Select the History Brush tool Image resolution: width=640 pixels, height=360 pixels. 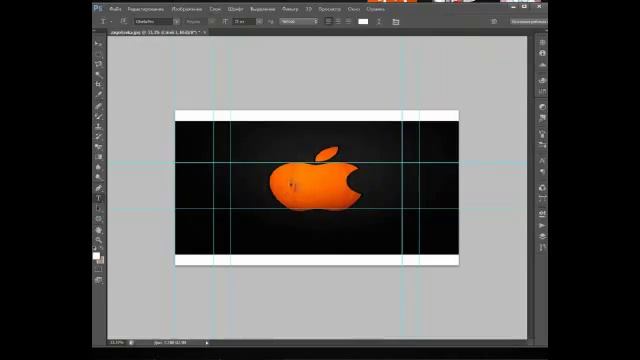point(98,137)
